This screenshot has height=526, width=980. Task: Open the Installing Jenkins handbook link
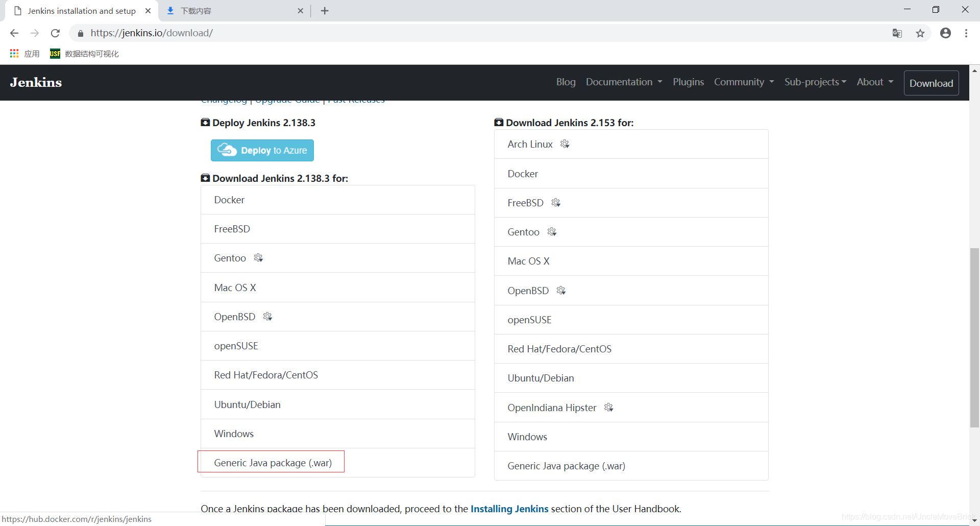coord(509,509)
